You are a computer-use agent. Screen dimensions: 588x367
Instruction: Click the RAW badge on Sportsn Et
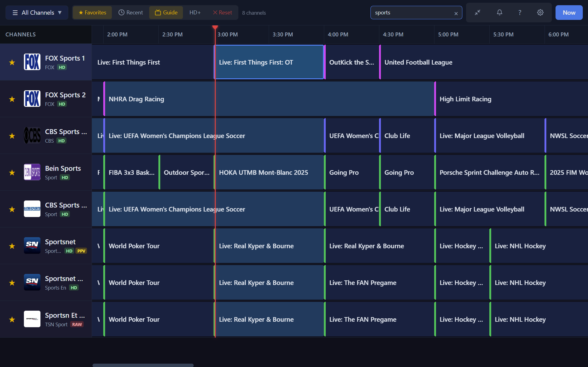pyautogui.click(x=77, y=324)
